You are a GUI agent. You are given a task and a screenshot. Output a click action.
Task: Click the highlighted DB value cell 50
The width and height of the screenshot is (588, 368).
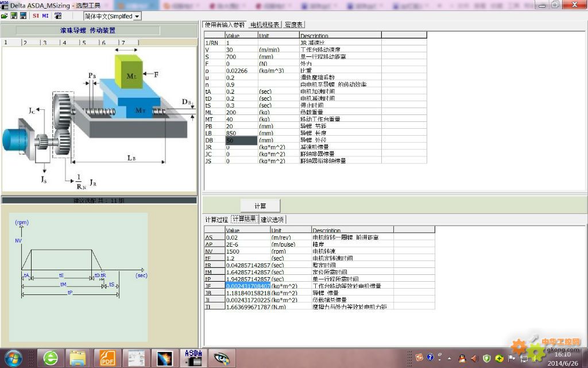click(x=242, y=140)
